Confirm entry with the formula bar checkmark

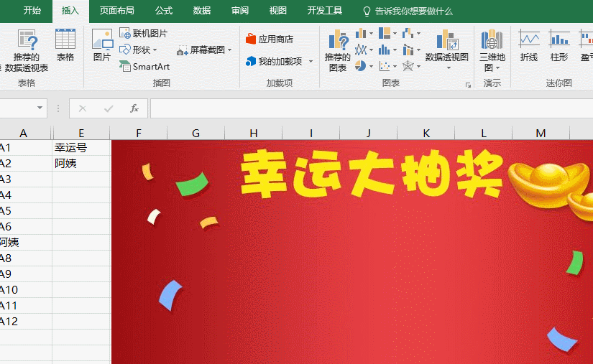pyautogui.click(x=109, y=108)
